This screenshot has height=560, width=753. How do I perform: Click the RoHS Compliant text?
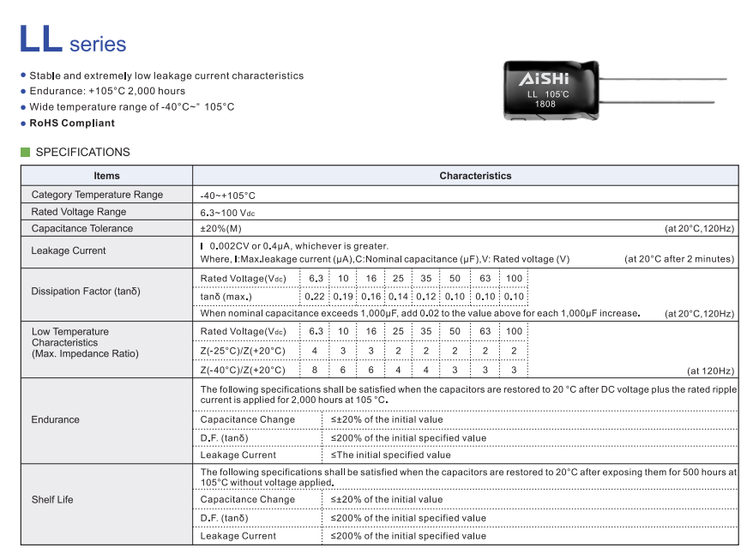click(72, 123)
